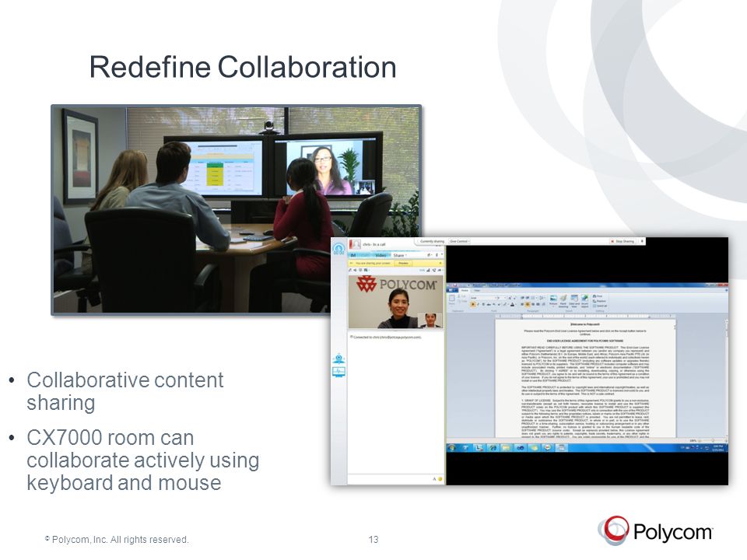Click slide number 13
This screenshot has height=560, width=747.
click(373, 539)
